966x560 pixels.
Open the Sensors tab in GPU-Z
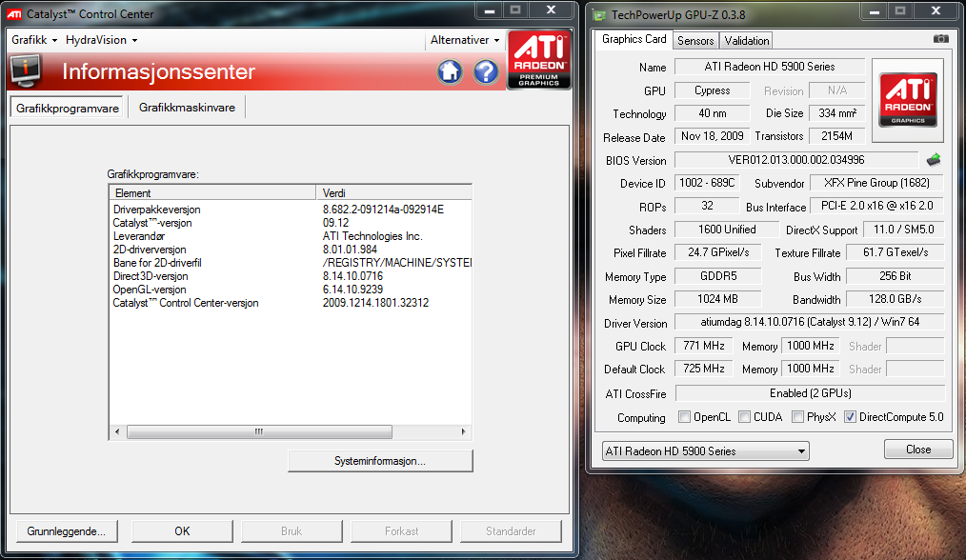coord(695,41)
